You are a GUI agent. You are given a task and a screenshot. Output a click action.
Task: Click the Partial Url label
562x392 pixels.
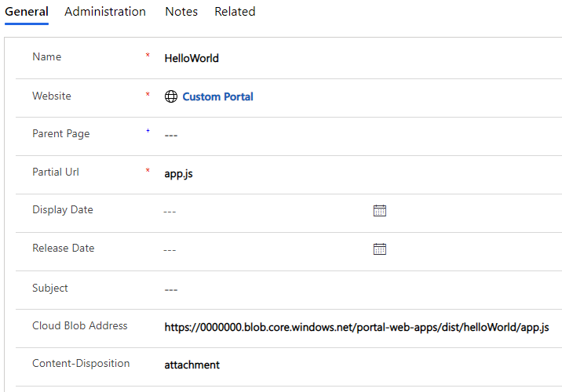click(x=56, y=172)
